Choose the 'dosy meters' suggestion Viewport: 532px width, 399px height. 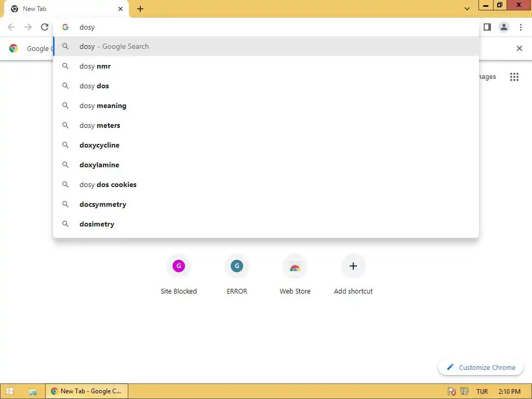pos(266,125)
